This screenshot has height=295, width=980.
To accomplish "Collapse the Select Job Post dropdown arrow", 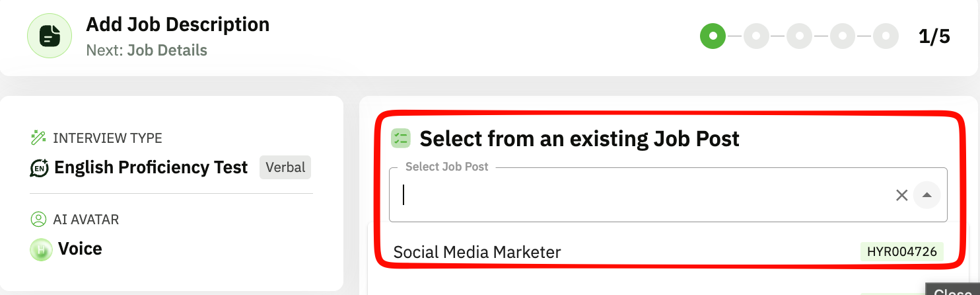I will pyautogui.click(x=927, y=195).
